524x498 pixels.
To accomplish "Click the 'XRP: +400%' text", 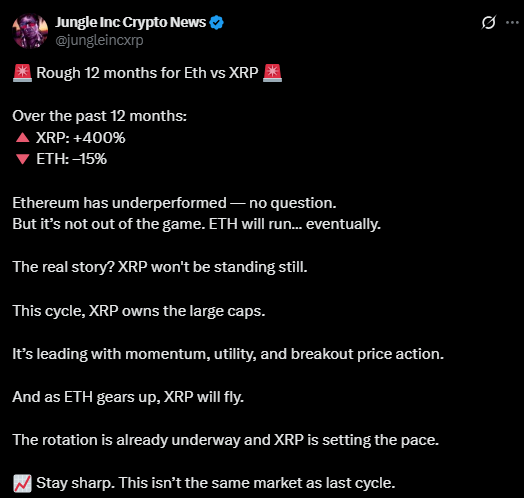I will [81, 138].
